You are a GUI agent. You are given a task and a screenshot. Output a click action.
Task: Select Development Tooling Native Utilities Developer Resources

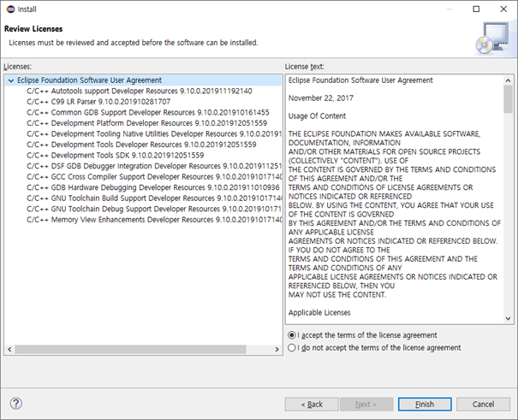[154, 134]
